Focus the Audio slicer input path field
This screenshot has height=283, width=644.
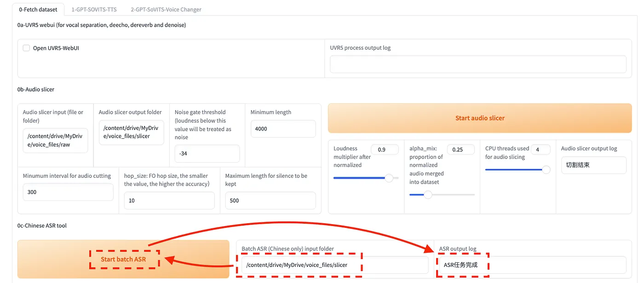click(55, 141)
